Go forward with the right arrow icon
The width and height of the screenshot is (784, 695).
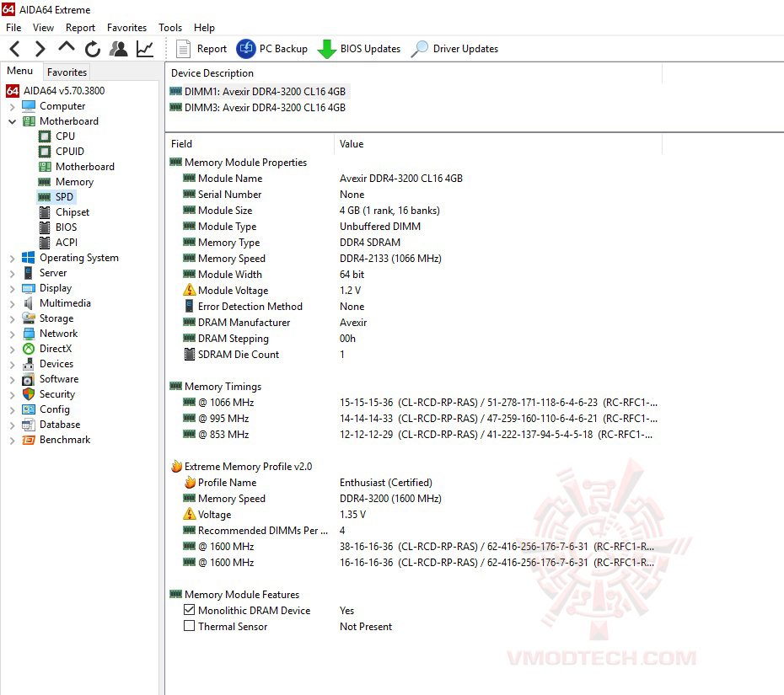tap(40, 49)
